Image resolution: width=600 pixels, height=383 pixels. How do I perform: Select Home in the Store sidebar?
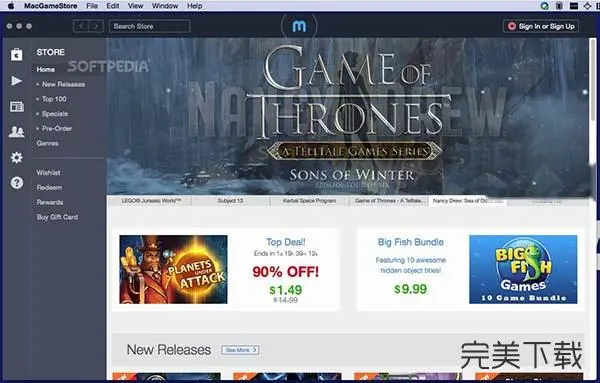(x=46, y=69)
